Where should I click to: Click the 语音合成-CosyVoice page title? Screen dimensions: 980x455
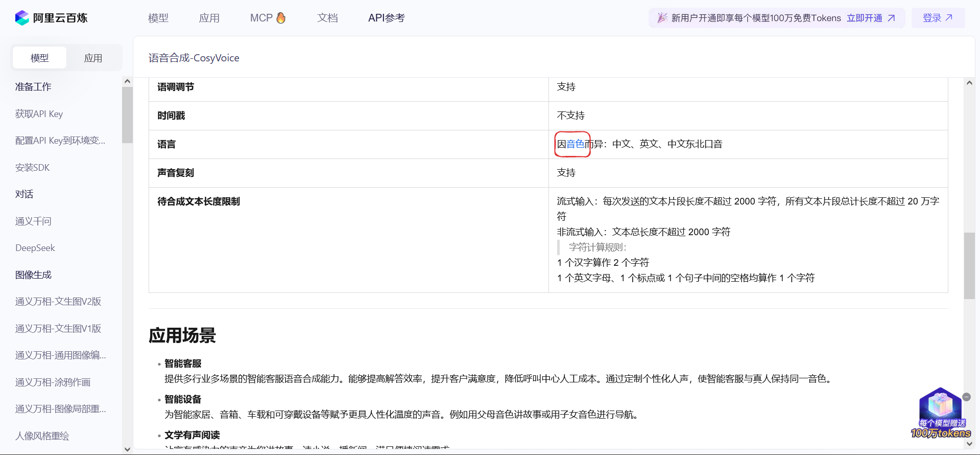pyautogui.click(x=194, y=58)
